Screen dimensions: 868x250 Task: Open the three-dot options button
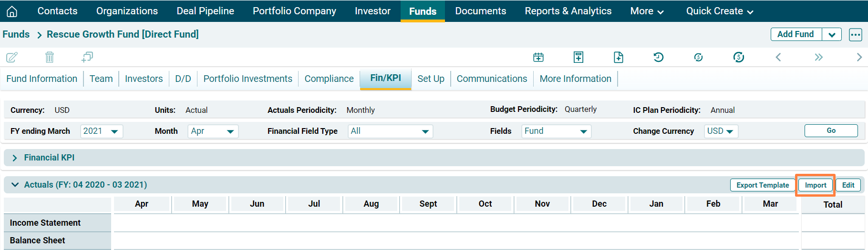856,34
